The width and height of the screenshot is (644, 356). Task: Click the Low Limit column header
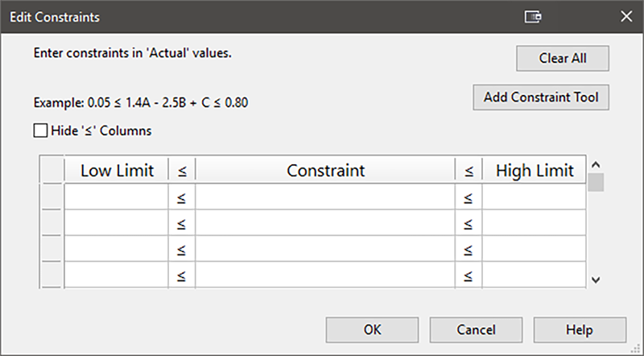point(116,171)
